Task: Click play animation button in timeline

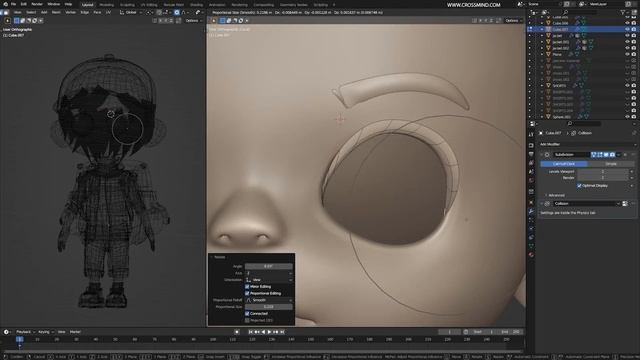Action: 269,332
